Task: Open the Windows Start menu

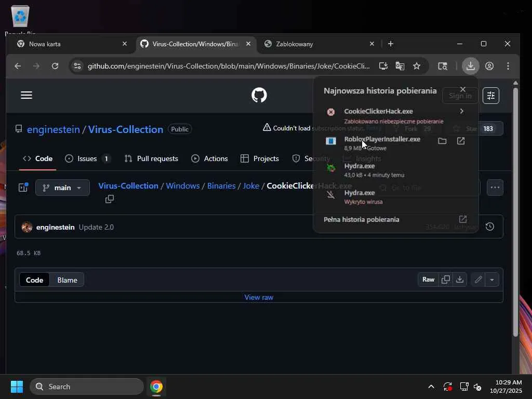Action: (17, 387)
